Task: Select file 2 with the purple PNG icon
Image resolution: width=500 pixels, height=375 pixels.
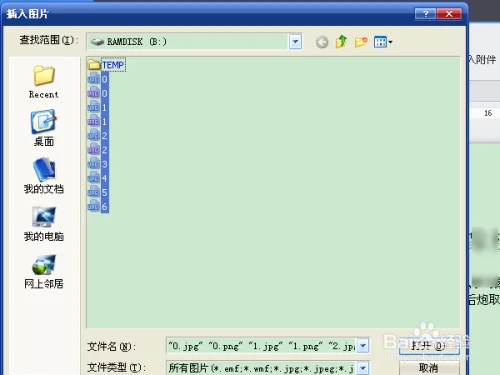Action: click(98, 150)
